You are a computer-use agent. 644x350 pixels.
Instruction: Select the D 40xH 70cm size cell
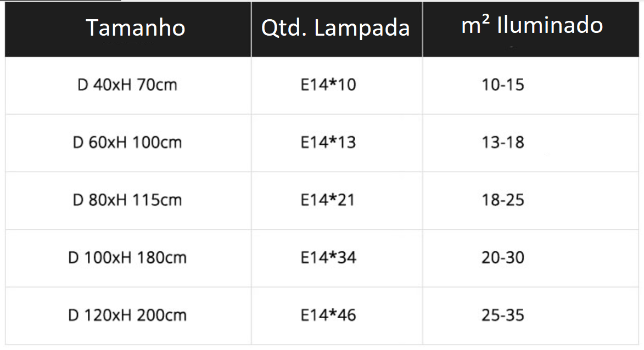(127, 85)
